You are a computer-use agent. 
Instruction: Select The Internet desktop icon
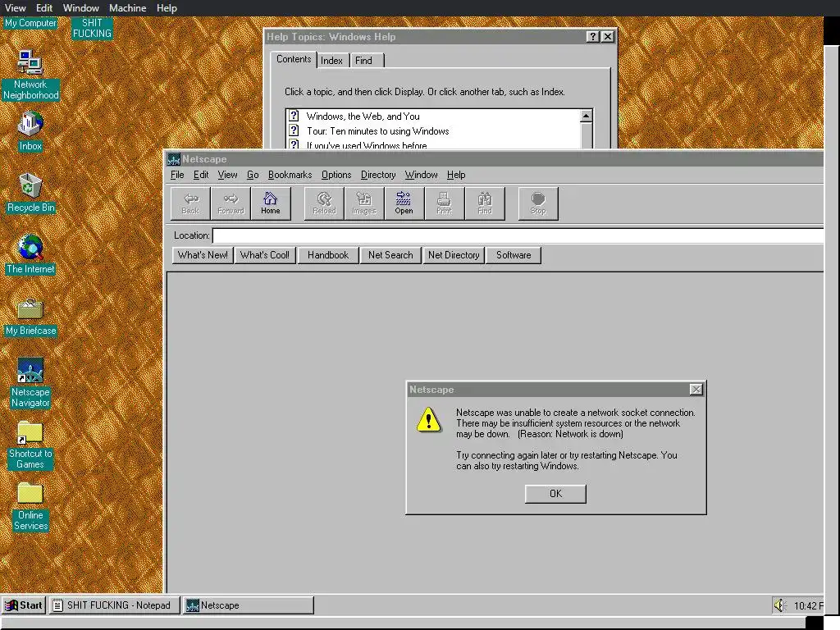point(30,255)
